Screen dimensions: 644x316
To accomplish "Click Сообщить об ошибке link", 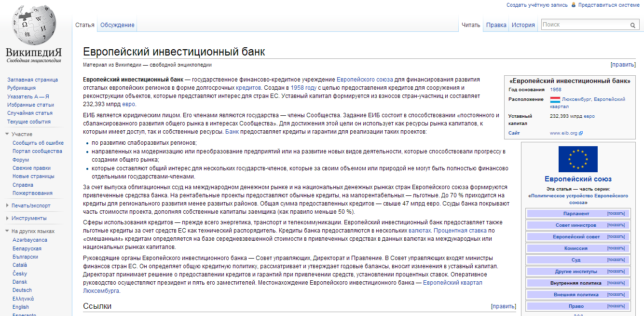I will (x=38, y=143).
